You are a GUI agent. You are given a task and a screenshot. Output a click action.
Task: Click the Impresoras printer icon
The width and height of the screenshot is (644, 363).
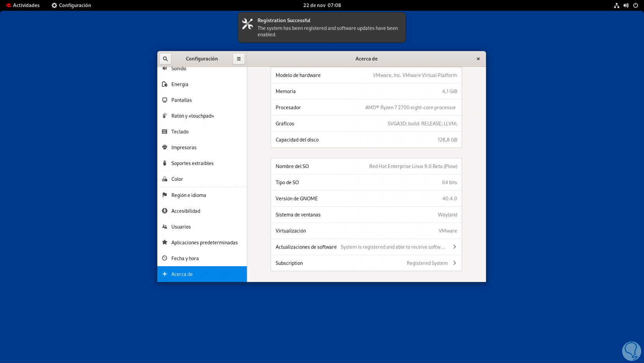coord(165,147)
